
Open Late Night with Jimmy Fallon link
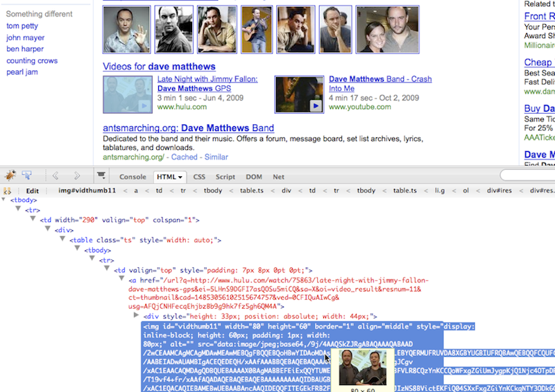pos(207,83)
